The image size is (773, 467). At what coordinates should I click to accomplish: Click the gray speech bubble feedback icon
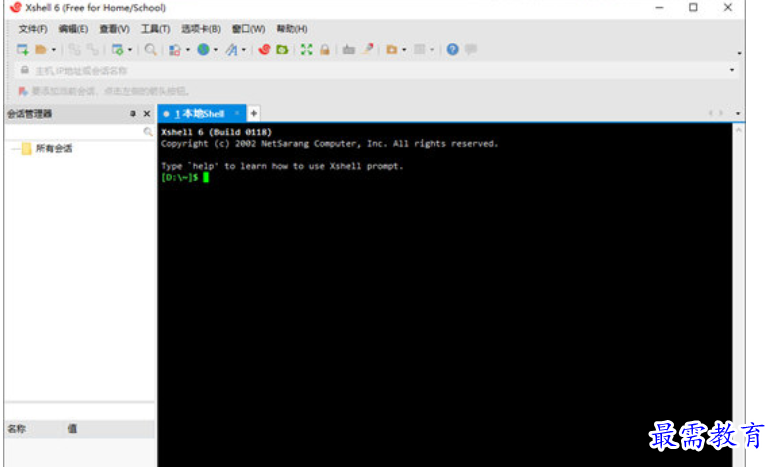[471, 49]
